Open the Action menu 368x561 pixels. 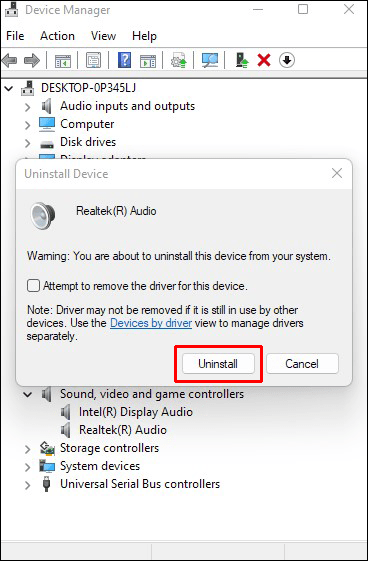[x=57, y=36]
